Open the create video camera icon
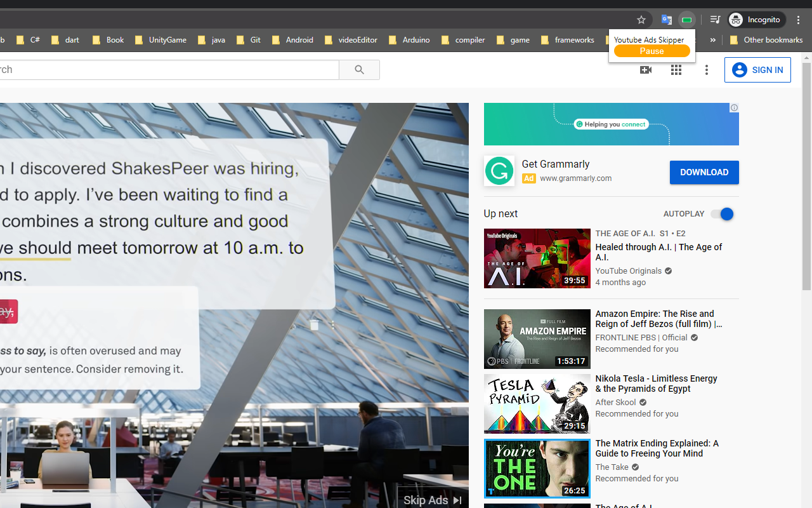812x508 pixels. click(x=646, y=70)
